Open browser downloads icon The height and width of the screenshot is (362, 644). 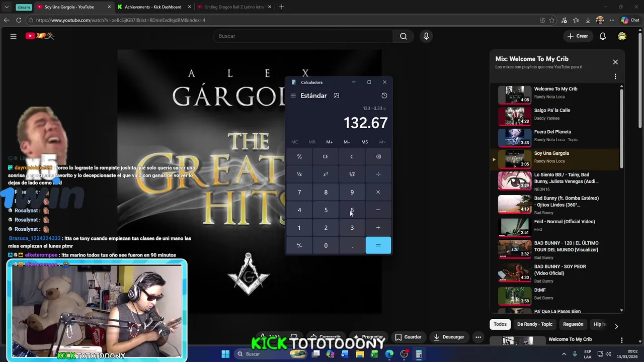coord(588,20)
